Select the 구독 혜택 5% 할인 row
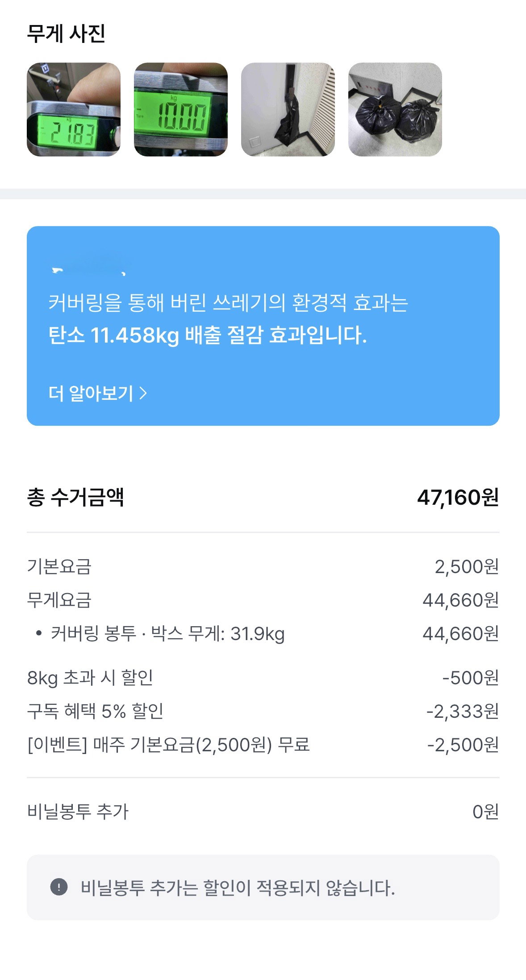This screenshot has width=526, height=980. [x=263, y=711]
